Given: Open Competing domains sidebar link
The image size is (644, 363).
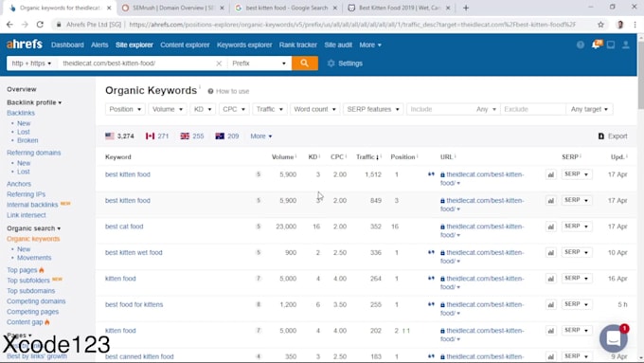Looking at the screenshot, I should click(x=36, y=301).
